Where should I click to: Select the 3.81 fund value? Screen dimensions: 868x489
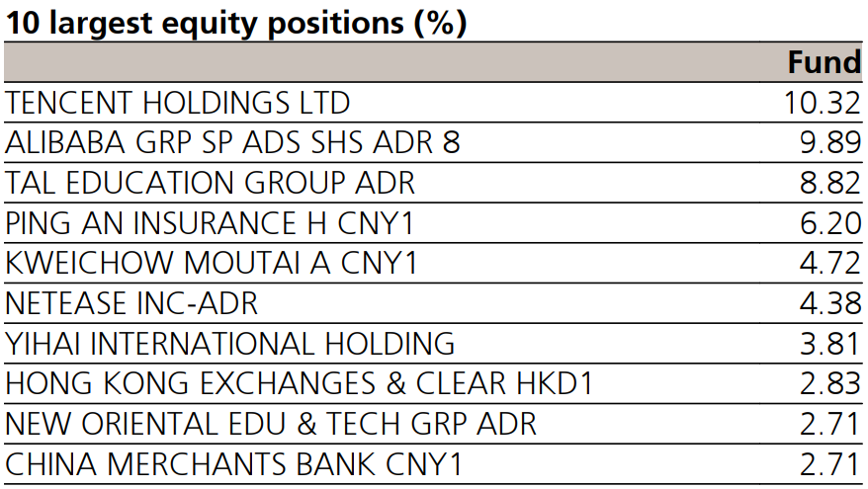830,344
